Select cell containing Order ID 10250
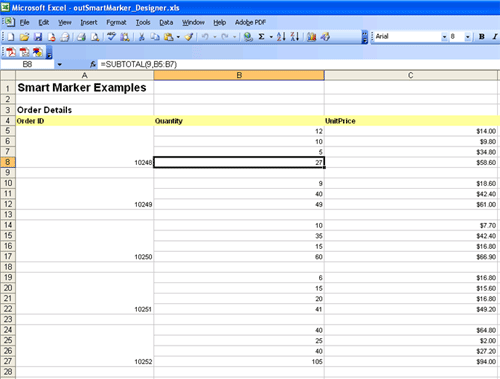The width and height of the screenshot is (500, 379). click(x=85, y=257)
